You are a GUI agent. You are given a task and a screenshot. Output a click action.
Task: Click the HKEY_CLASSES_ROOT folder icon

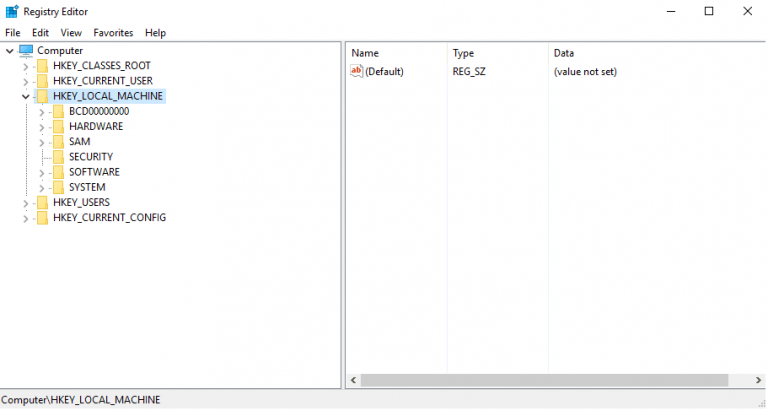pyautogui.click(x=43, y=66)
